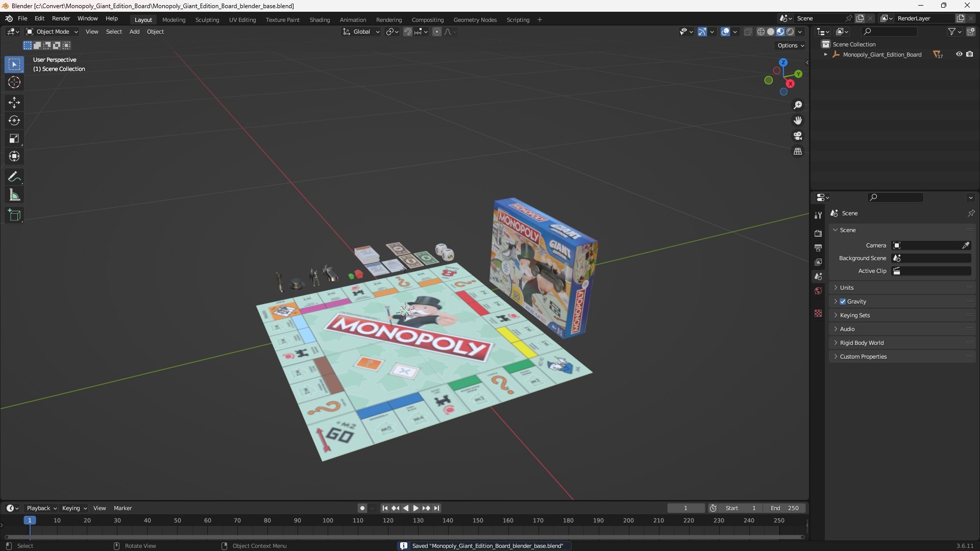The height and width of the screenshot is (551, 980).
Task: Open the Keying menu in timeline
Action: [x=75, y=508]
